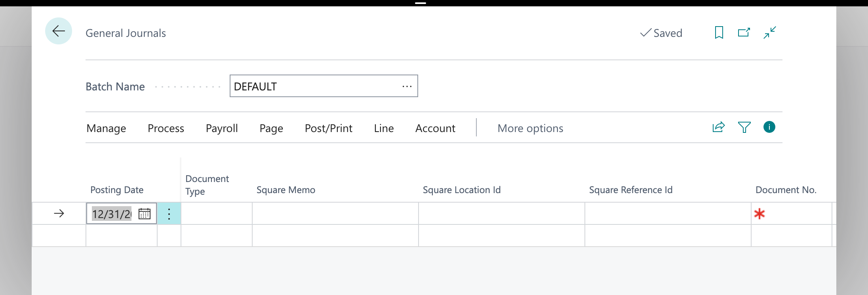Viewport: 868px width, 295px height.
Task: Open the FactBox information icon
Action: pyautogui.click(x=769, y=127)
